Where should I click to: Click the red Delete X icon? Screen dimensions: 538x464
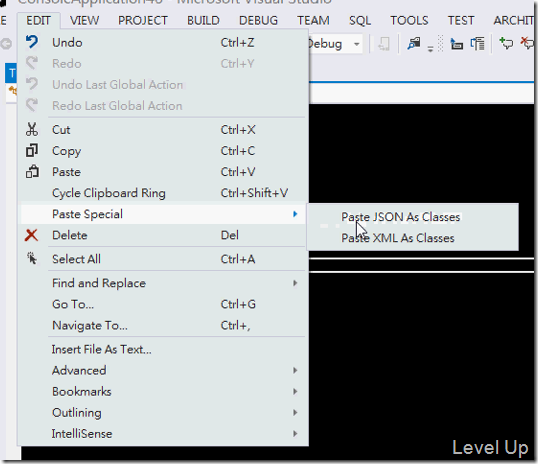pyautogui.click(x=32, y=235)
